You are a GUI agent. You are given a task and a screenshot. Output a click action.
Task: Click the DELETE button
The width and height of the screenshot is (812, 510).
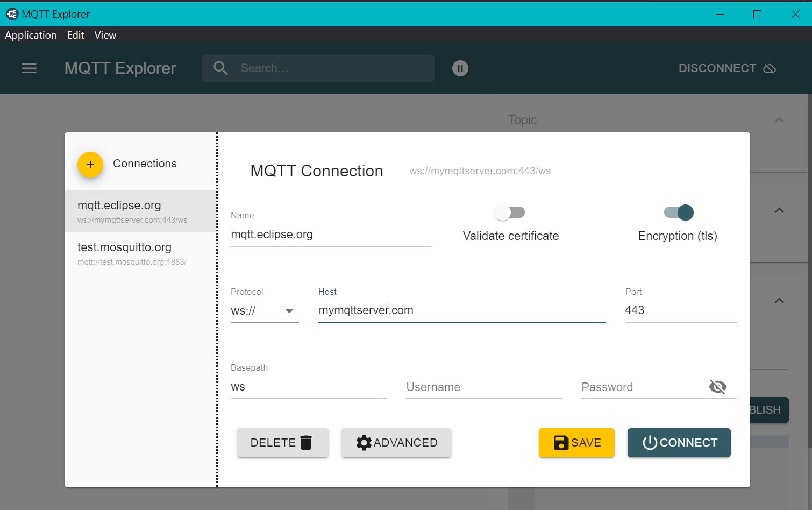tap(282, 443)
